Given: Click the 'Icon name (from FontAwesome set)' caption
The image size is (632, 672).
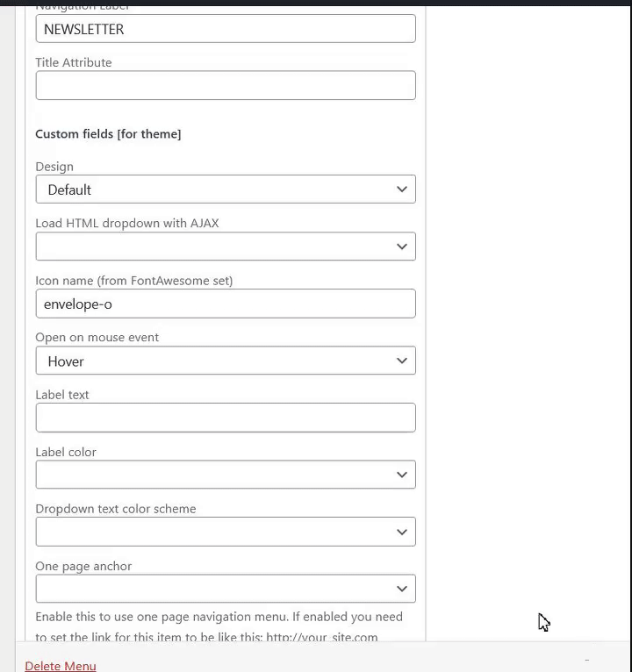Looking at the screenshot, I should click(133, 281).
